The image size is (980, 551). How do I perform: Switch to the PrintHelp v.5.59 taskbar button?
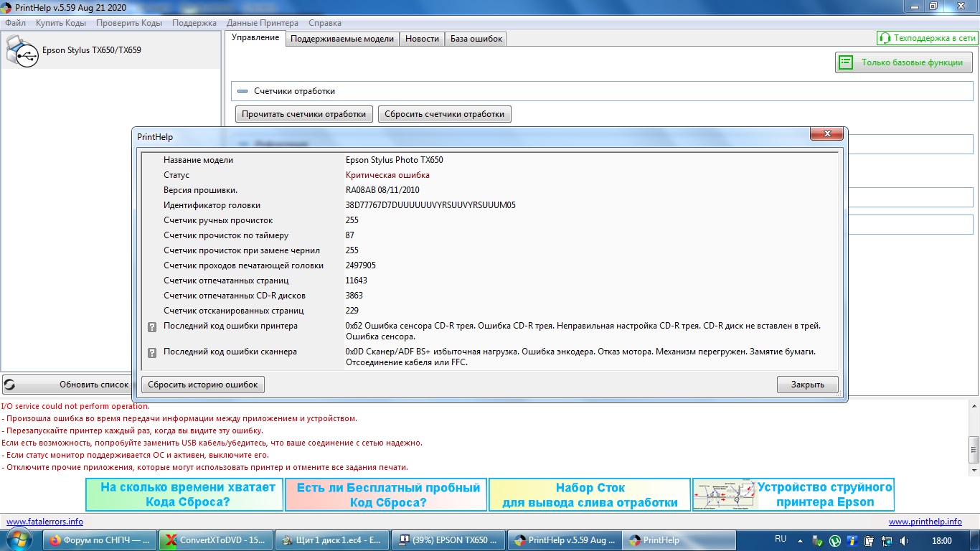point(563,540)
